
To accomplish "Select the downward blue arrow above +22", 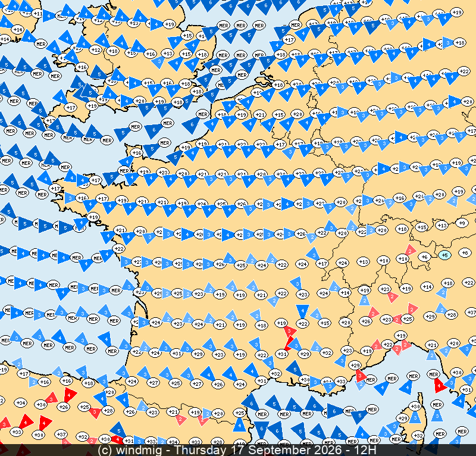I will (x=302, y=311).
